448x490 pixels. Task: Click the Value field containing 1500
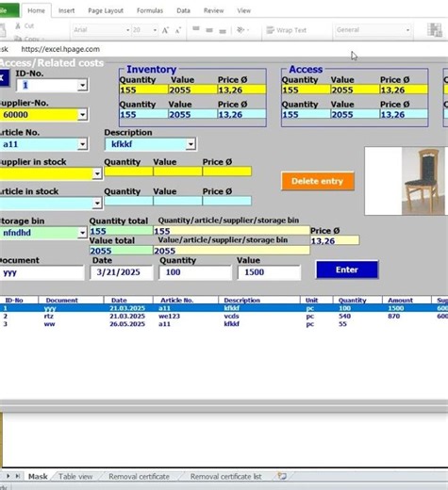tap(269, 272)
